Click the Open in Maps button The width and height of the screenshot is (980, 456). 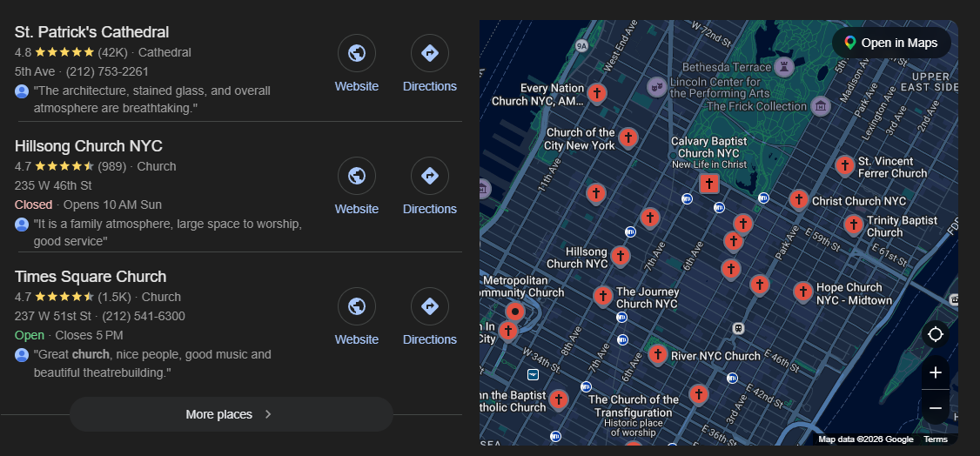point(890,43)
